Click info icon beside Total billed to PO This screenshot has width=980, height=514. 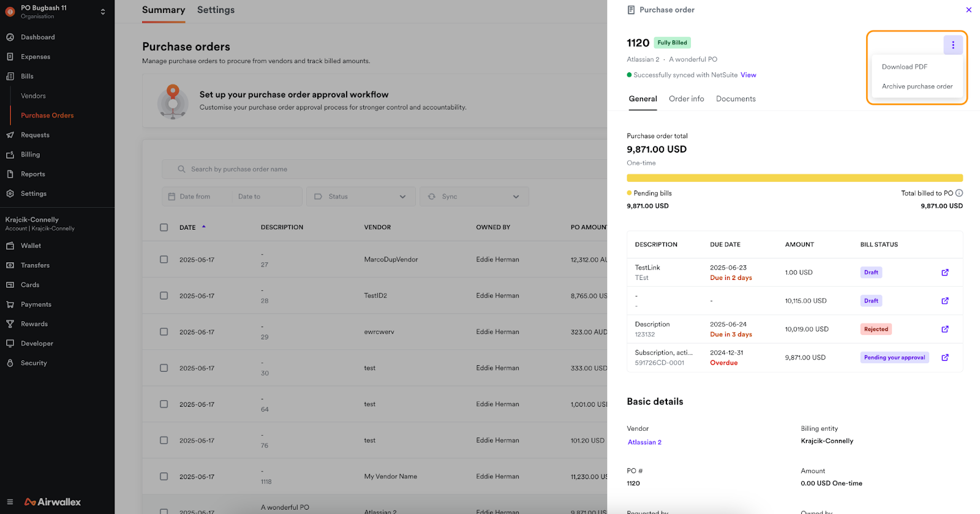[959, 193]
